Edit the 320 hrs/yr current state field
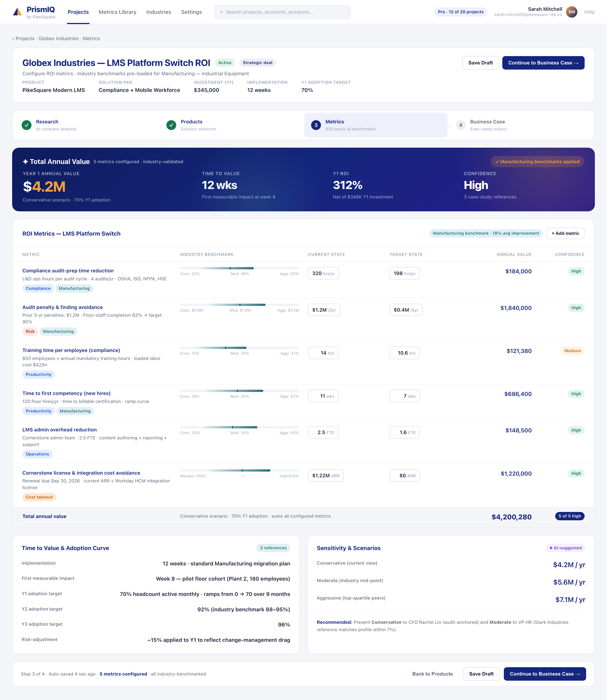The width and height of the screenshot is (607, 700). tap(323, 274)
